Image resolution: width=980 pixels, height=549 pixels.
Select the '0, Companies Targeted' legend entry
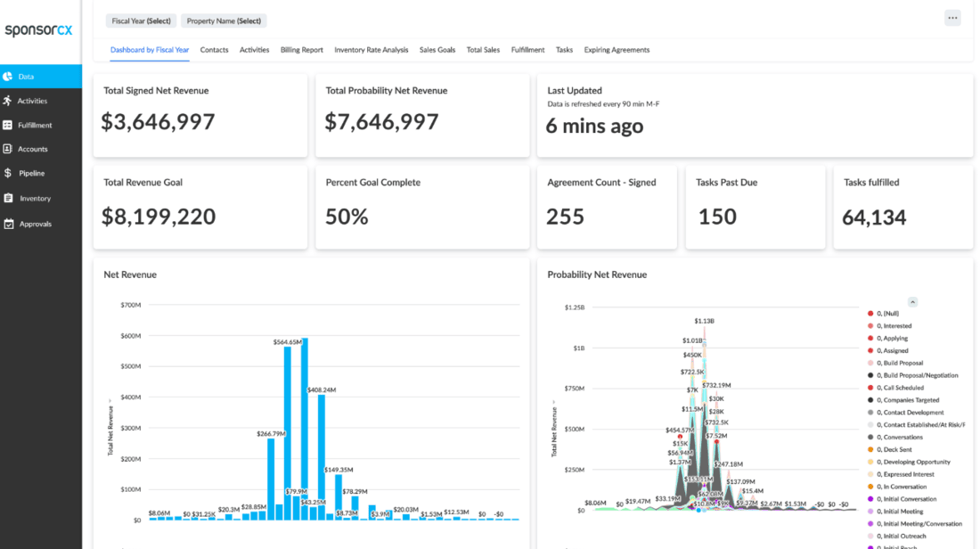(903, 400)
